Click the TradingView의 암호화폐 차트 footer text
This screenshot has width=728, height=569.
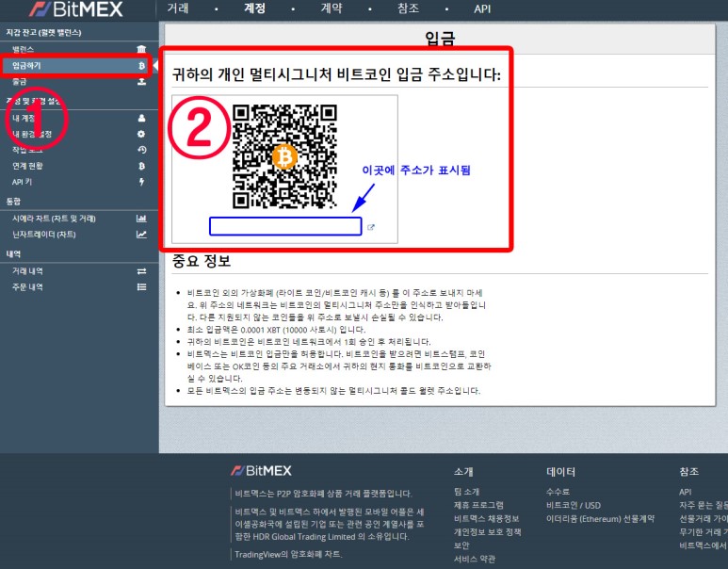tap(288, 554)
